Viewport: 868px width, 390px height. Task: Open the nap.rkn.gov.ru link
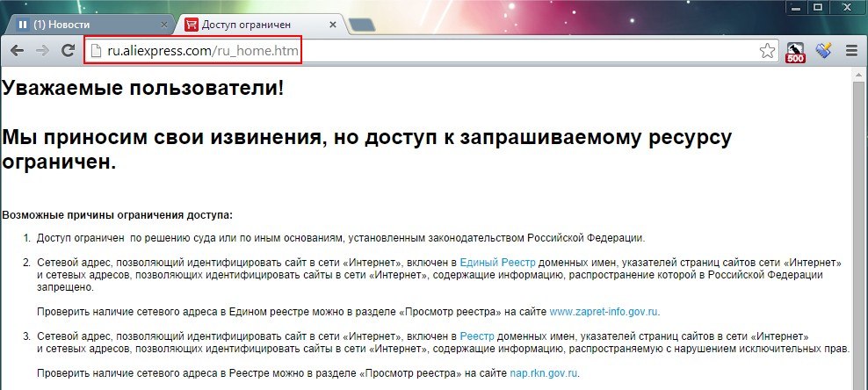[544, 374]
